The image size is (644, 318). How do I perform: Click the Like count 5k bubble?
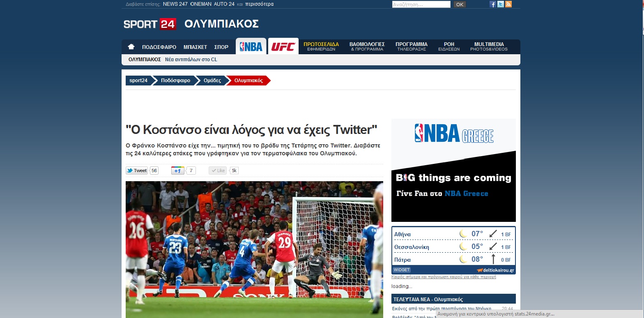pos(234,171)
